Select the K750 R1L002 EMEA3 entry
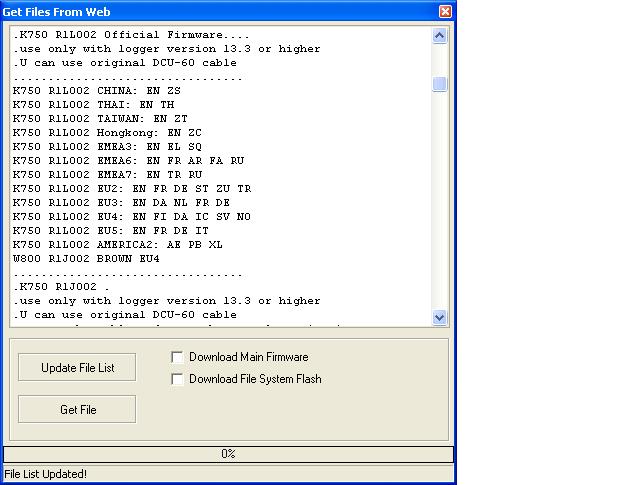The image size is (640, 485). click(x=107, y=147)
